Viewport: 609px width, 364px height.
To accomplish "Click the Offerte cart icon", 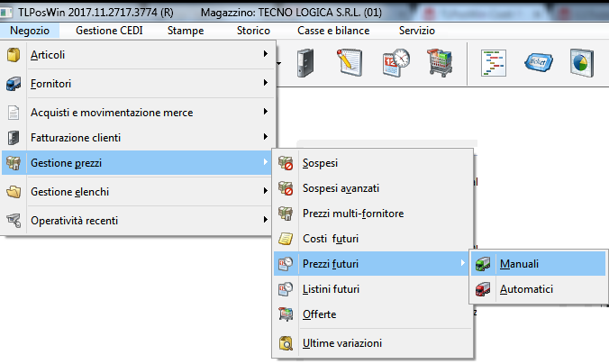I will pyautogui.click(x=286, y=314).
